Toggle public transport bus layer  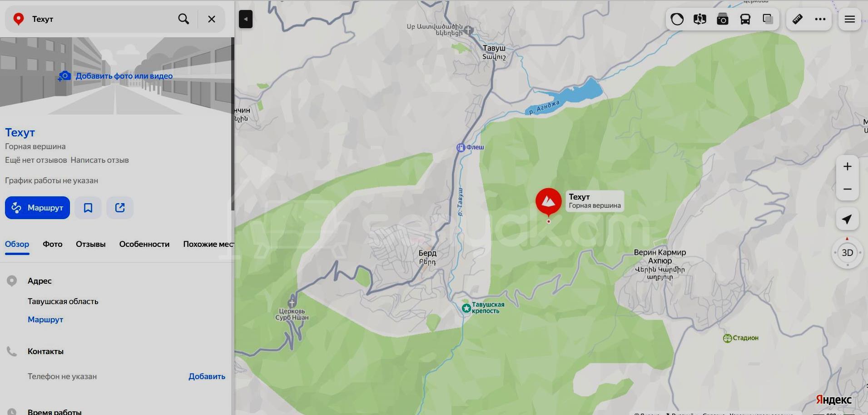745,19
